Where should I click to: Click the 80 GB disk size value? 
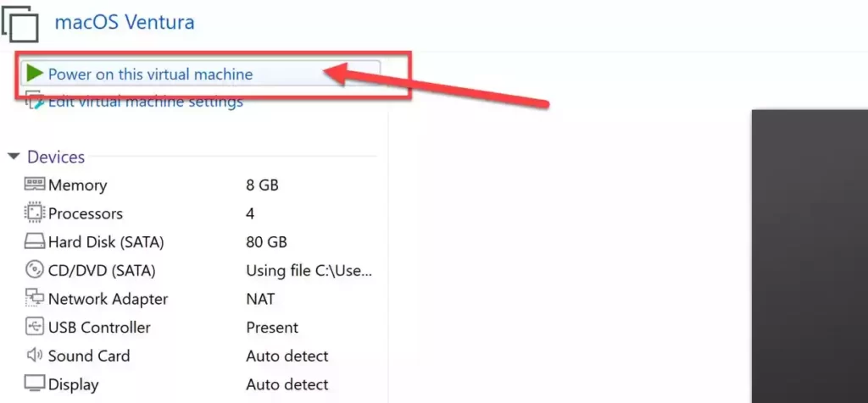point(266,242)
